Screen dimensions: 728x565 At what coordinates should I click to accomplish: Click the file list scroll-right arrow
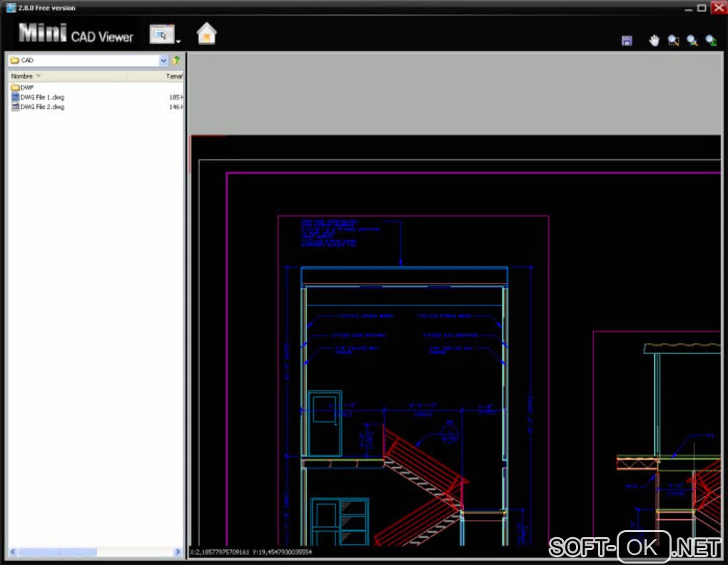coord(178,552)
